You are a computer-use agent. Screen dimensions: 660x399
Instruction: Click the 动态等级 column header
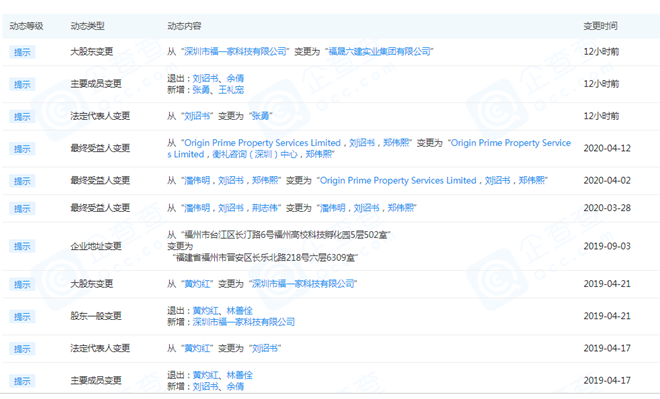(26, 26)
